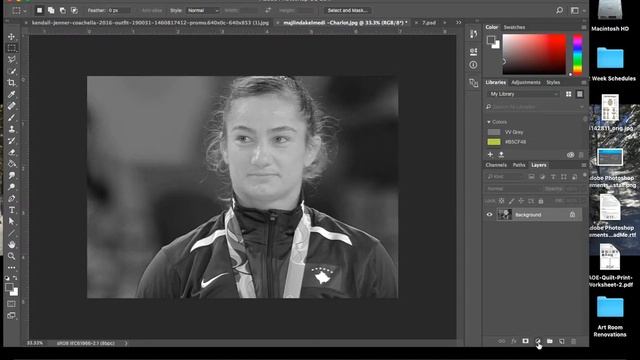Viewport: 640px width, 360px height.
Task: Select the Quick Selection tool
Action: click(11, 71)
